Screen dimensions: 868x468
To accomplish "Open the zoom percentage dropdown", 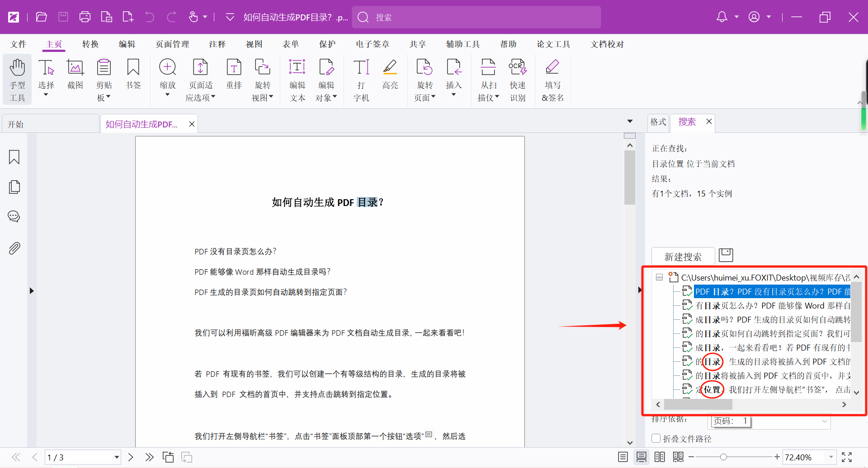I will click(x=830, y=457).
